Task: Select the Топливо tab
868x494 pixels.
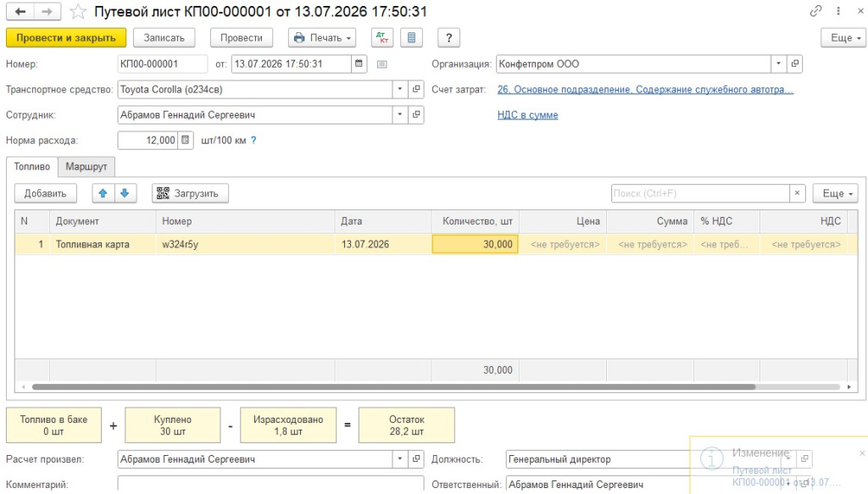Action: tap(32, 167)
